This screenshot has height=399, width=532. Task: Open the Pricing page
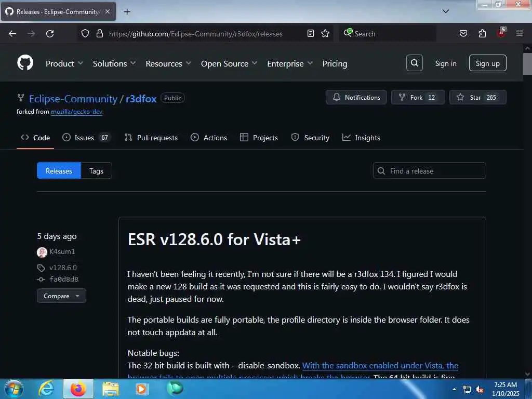(x=335, y=63)
